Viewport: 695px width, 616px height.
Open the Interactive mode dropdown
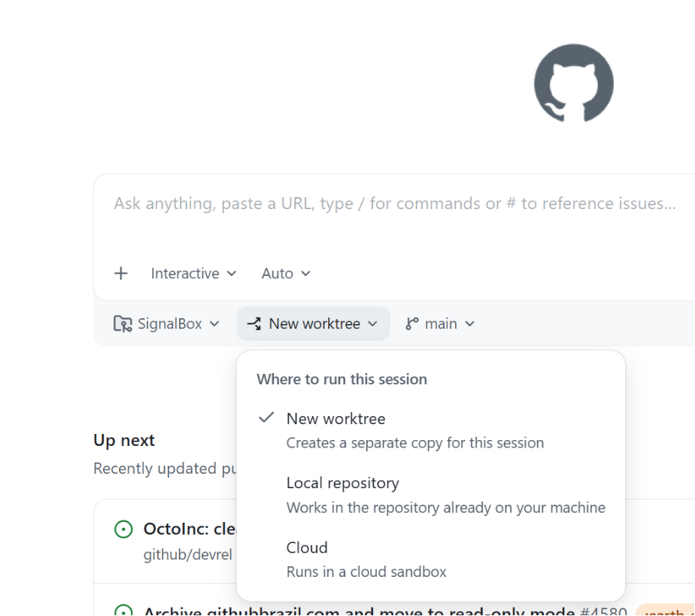coord(193,274)
